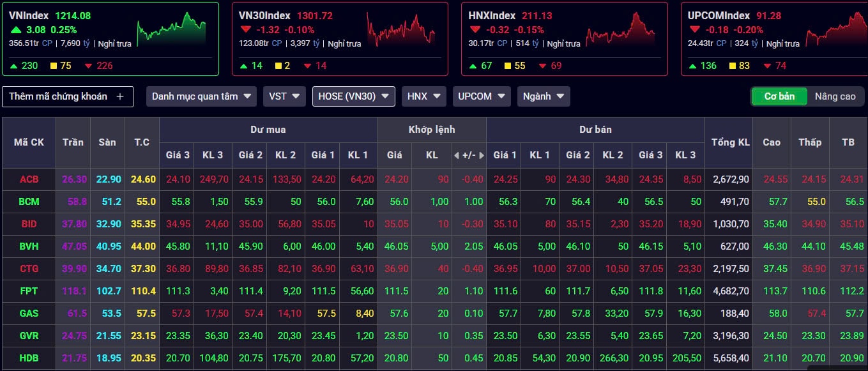The image size is (868, 371).
Task: Select the Thêm mã chứng khoán field
Action: 68,96
